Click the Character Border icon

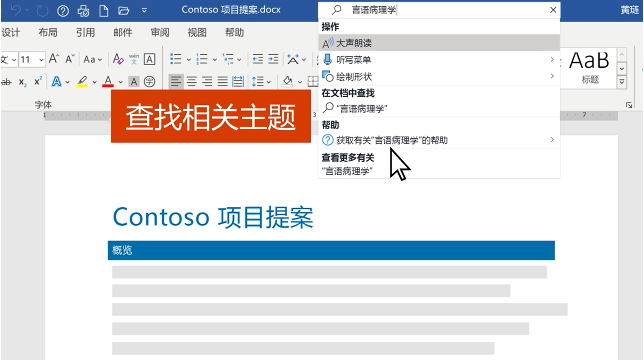coord(149,59)
